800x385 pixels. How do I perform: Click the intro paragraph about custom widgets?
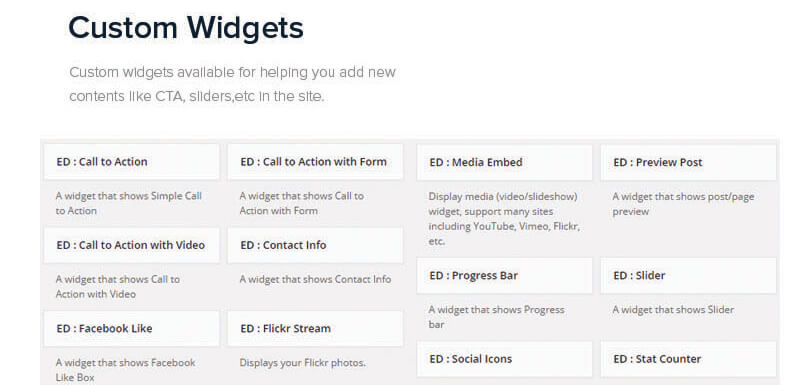click(233, 84)
